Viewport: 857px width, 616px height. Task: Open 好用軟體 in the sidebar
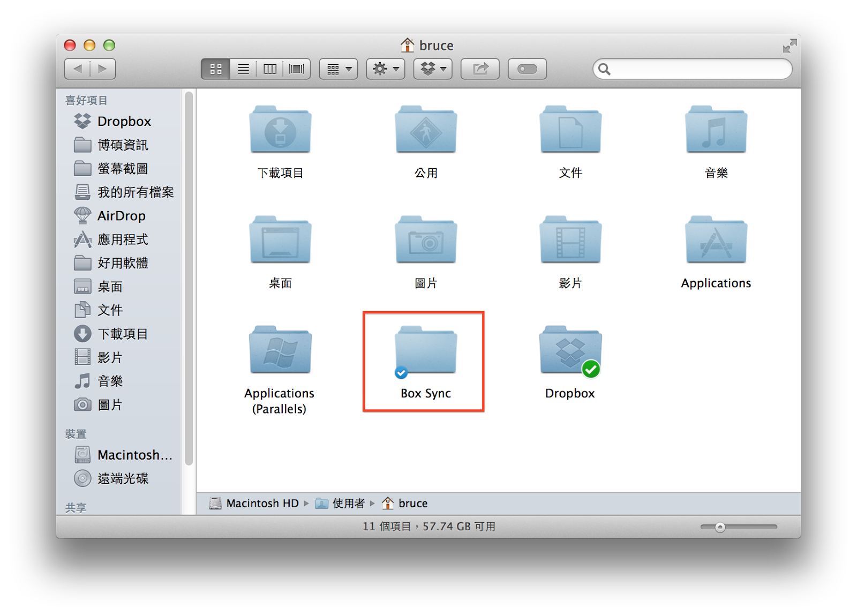111,262
